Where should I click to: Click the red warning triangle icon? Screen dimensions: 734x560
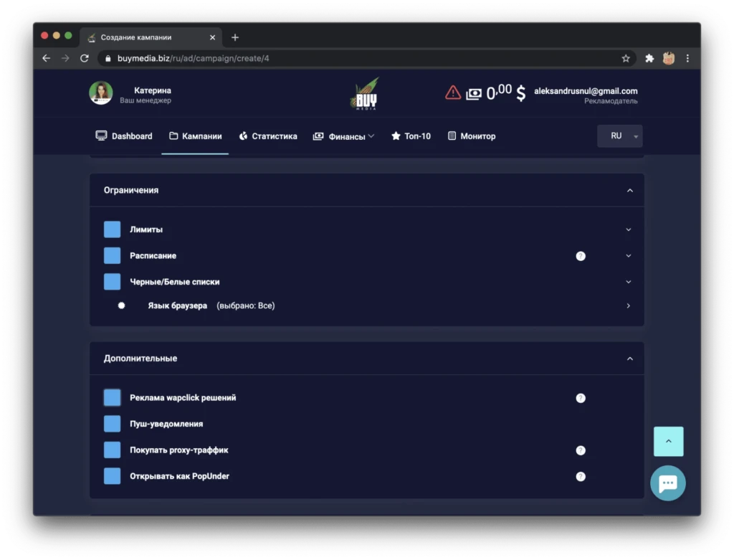[x=453, y=92]
